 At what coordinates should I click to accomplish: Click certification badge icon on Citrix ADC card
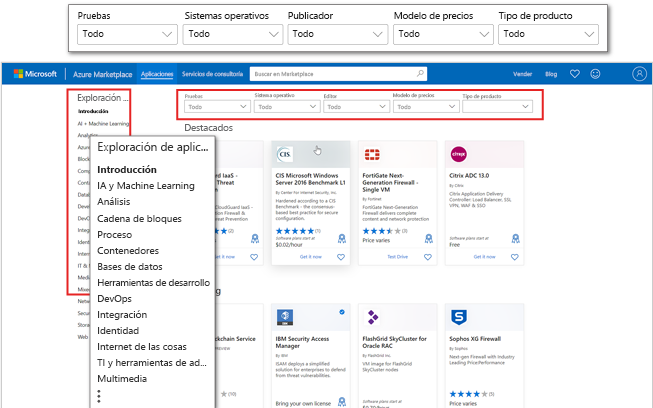pos(516,239)
